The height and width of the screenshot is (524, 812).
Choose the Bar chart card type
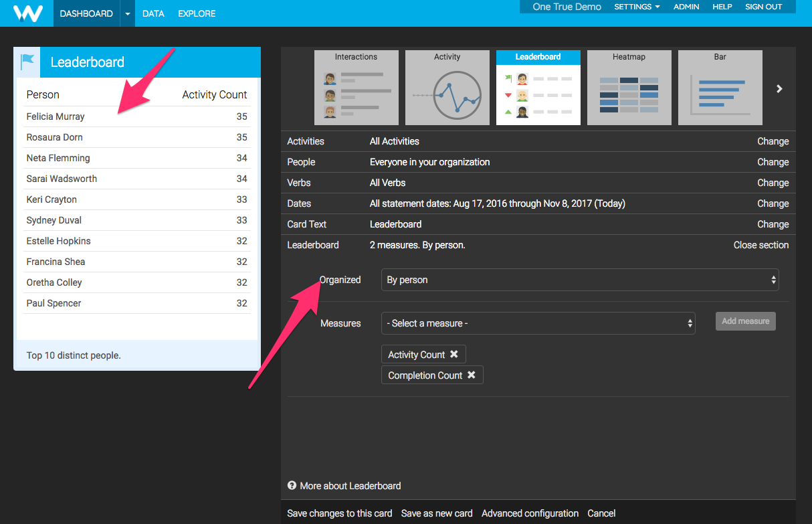pyautogui.click(x=720, y=88)
